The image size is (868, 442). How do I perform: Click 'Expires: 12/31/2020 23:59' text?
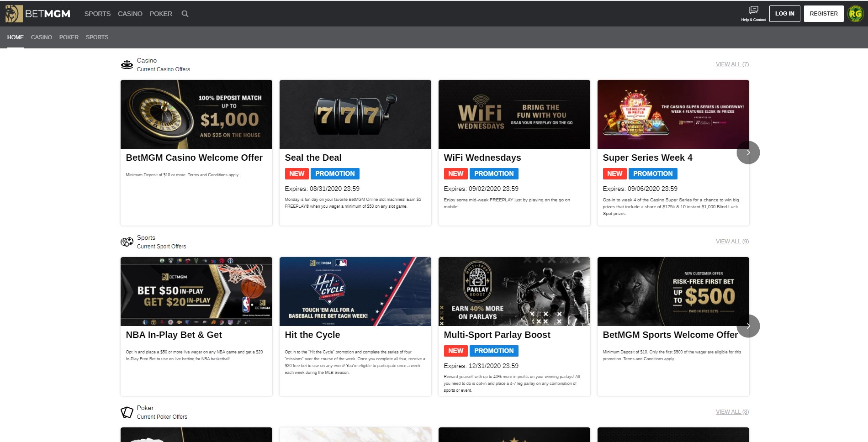click(x=481, y=366)
